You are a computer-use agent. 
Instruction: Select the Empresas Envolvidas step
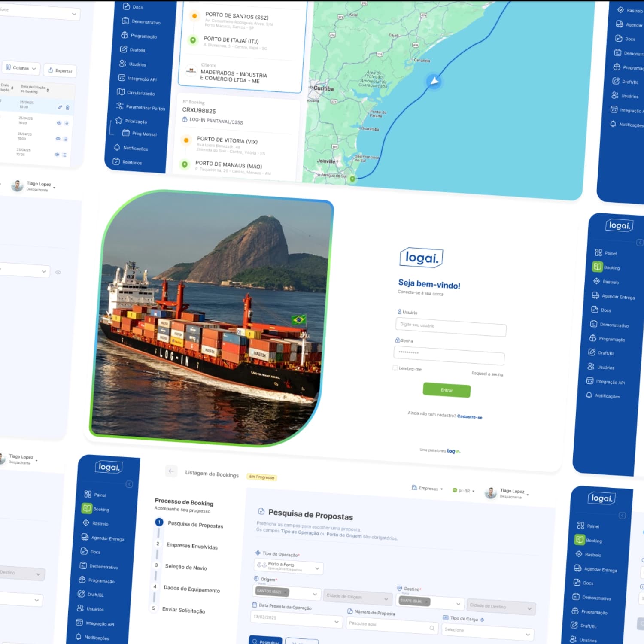pos(192,546)
